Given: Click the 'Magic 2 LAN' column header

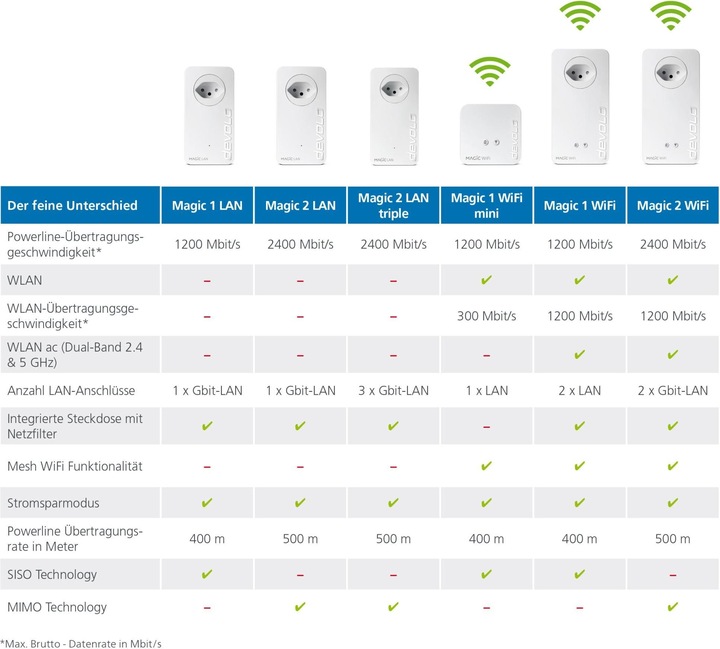Looking at the screenshot, I should (x=300, y=205).
